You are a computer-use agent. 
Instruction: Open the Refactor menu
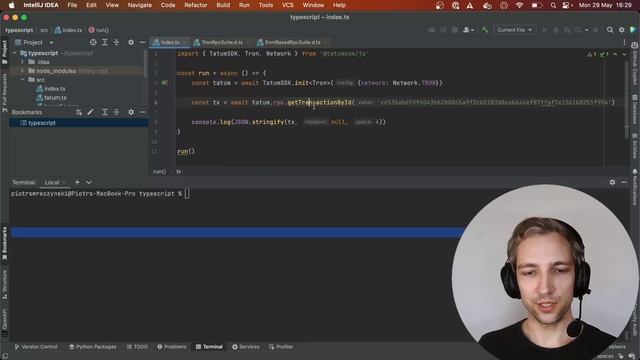point(196,5)
